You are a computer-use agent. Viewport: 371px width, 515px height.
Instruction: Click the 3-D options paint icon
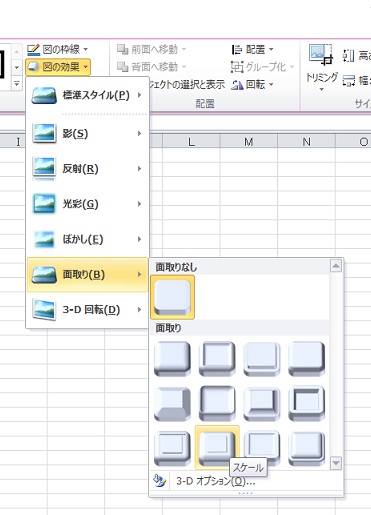click(x=159, y=481)
